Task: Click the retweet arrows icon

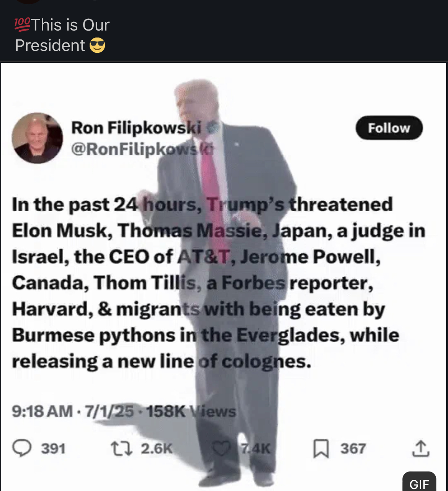Action: [121, 449]
